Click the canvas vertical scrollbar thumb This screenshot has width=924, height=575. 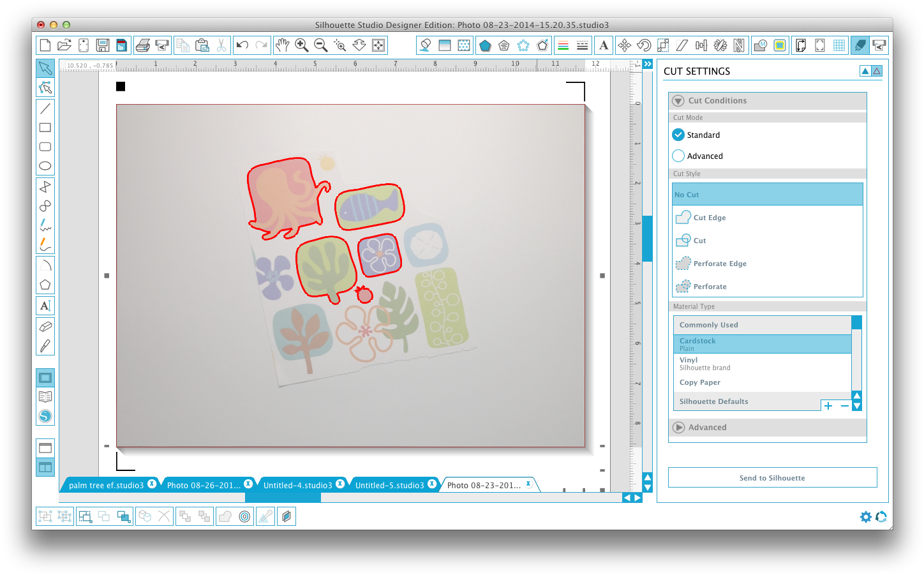[x=647, y=238]
